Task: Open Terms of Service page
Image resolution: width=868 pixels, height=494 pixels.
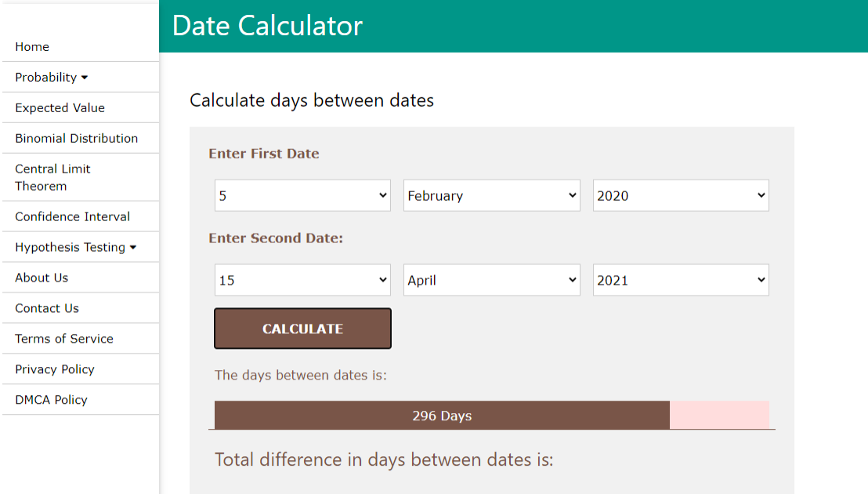Action: click(64, 340)
